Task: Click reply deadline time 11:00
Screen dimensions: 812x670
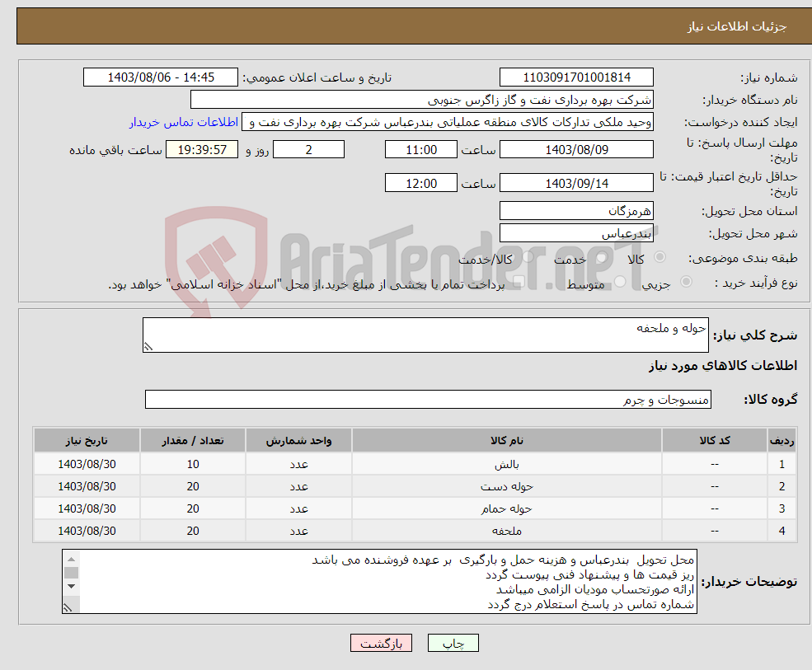Action: (421, 150)
